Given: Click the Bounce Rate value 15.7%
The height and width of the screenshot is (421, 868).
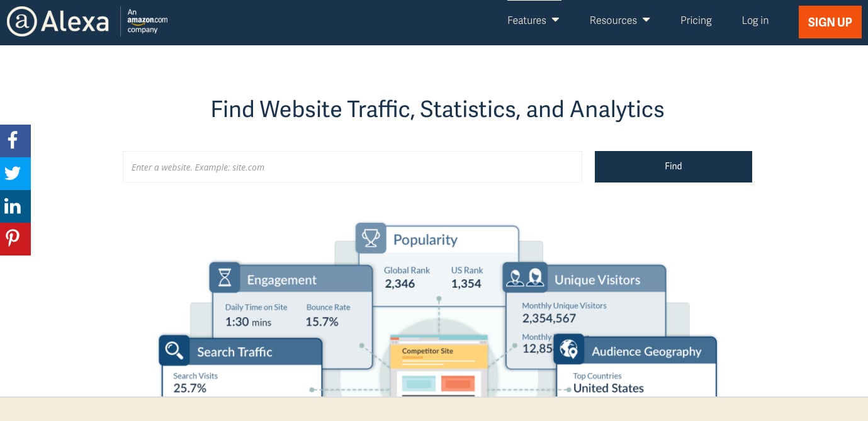Looking at the screenshot, I should 322,322.
